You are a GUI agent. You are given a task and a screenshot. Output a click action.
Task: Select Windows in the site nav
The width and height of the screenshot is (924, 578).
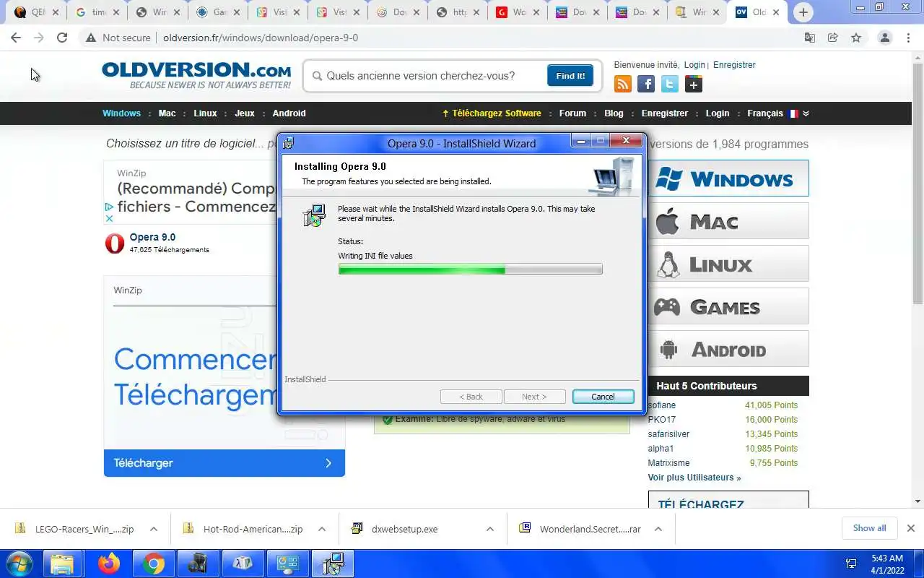pyautogui.click(x=121, y=113)
